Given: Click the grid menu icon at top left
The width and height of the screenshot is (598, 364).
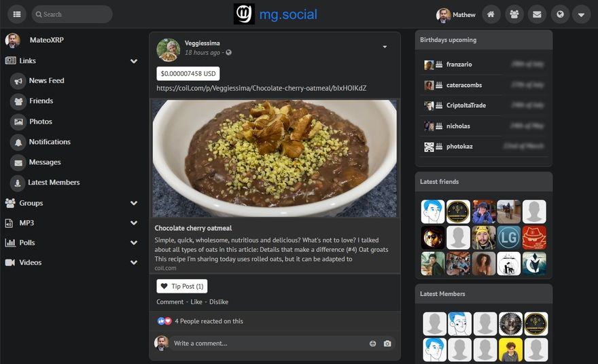Looking at the screenshot, I should pyautogui.click(x=16, y=14).
